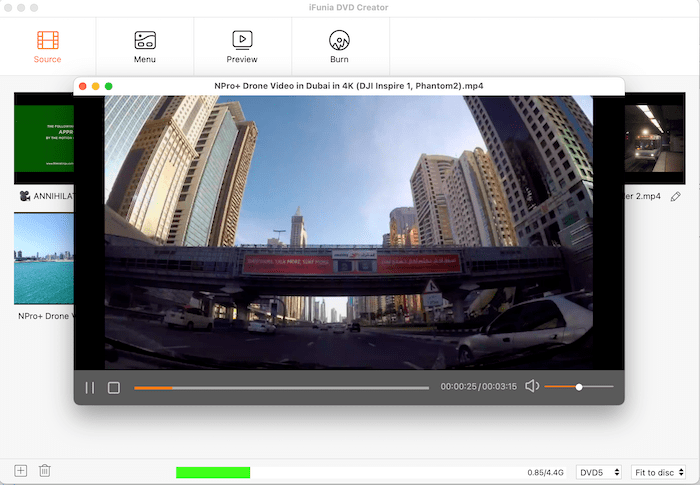Open the Source tab

click(x=48, y=46)
